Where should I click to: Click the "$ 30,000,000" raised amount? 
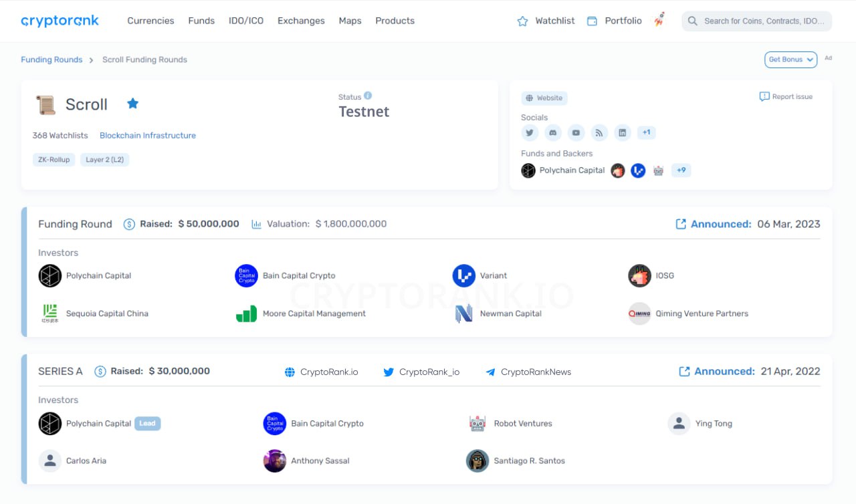point(179,371)
